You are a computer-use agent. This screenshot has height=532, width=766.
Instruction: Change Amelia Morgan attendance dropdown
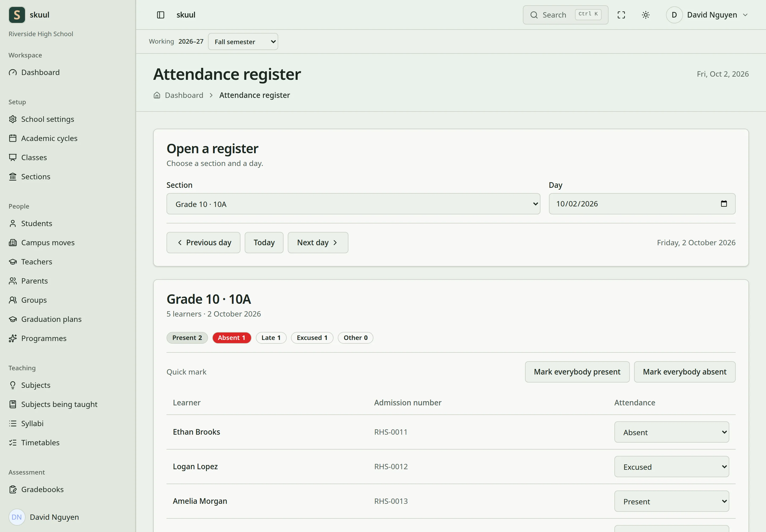click(672, 501)
